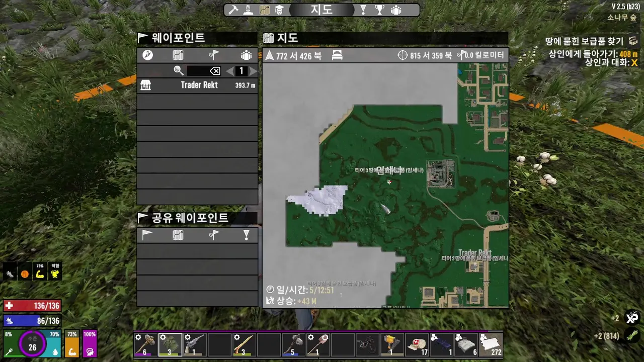
Task: Click the group icon in waypoint toolbar
Action: (246, 55)
